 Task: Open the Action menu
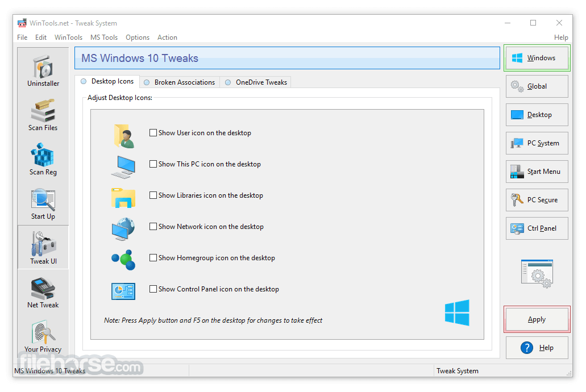(x=167, y=37)
